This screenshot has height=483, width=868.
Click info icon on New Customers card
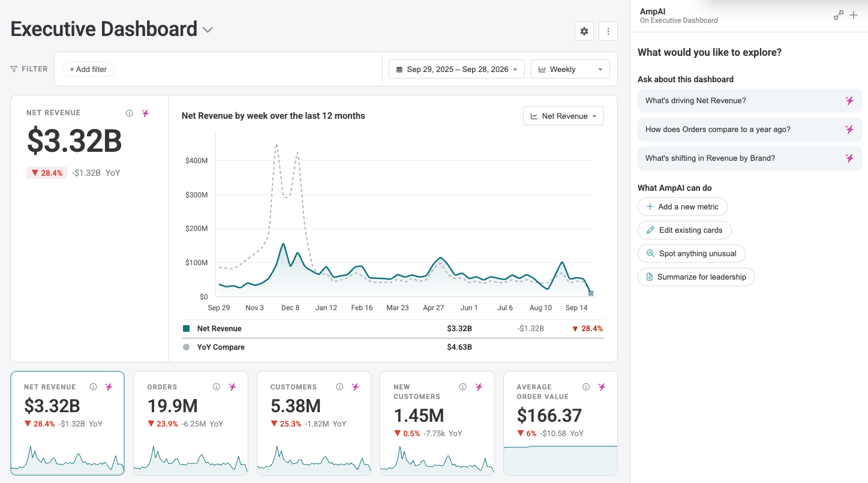(x=463, y=387)
